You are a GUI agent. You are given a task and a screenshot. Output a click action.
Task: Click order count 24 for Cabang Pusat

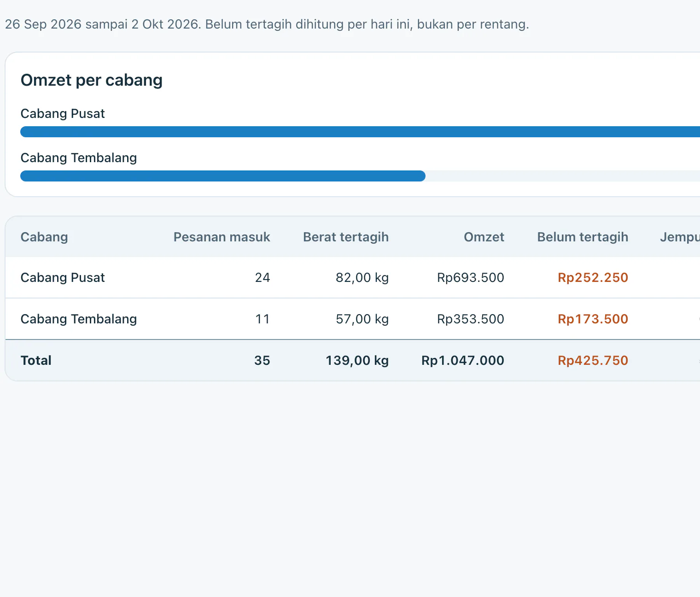[x=262, y=277]
